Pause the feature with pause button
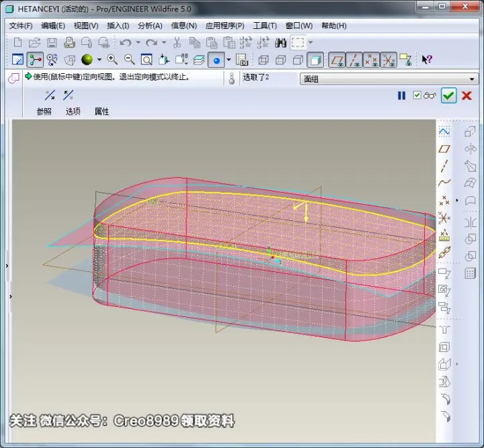The width and height of the screenshot is (484, 448). click(401, 95)
